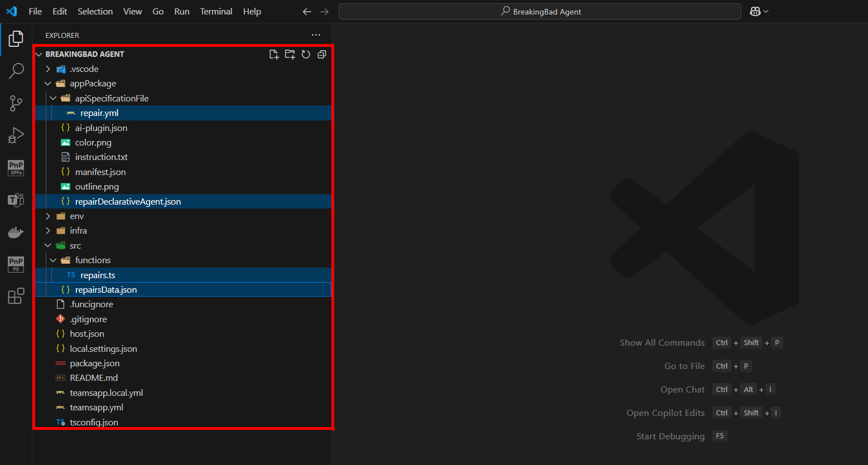Expand the env folder
Screen dimensions: 868x465
tap(48, 216)
